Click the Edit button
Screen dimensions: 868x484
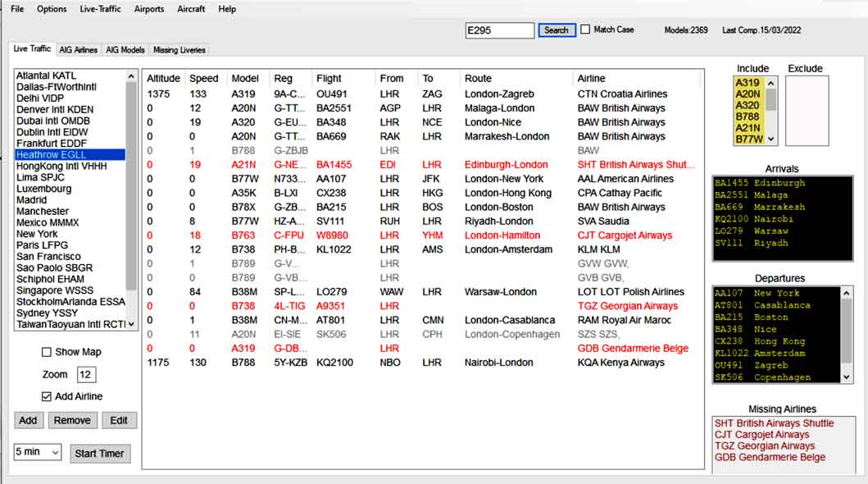click(119, 420)
